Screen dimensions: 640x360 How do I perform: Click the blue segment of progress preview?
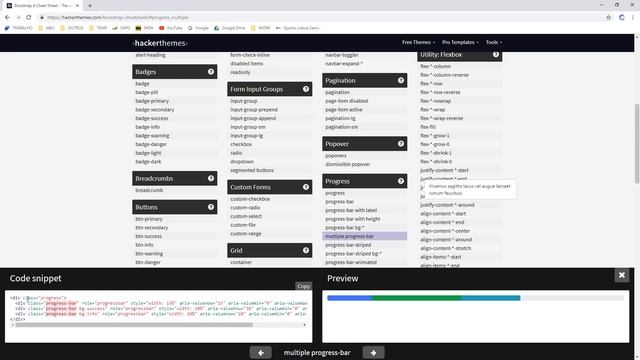click(349, 298)
